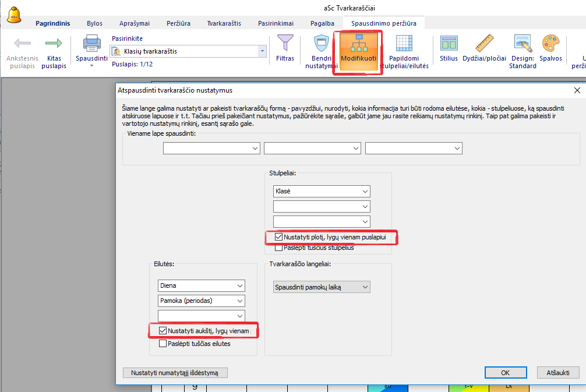The width and height of the screenshot is (586, 392).
Task: Open the Spalvos color palette
Action: coord(550,44)
